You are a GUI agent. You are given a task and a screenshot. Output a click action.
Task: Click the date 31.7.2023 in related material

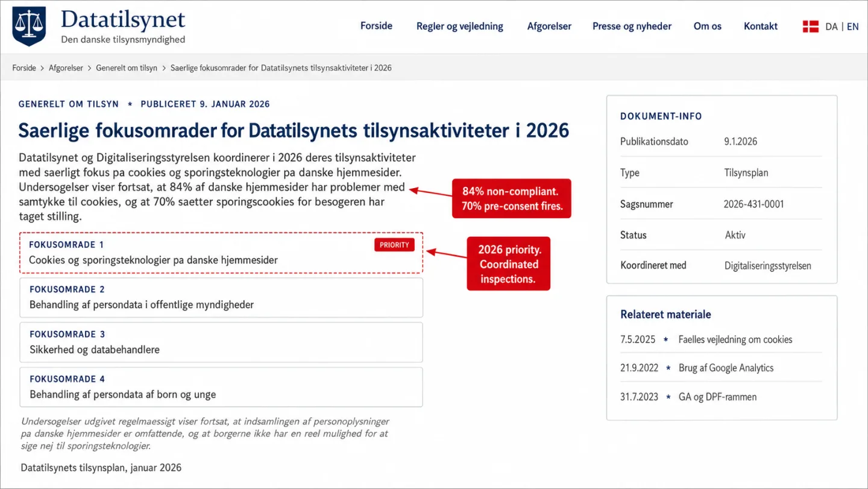(639, 397)
